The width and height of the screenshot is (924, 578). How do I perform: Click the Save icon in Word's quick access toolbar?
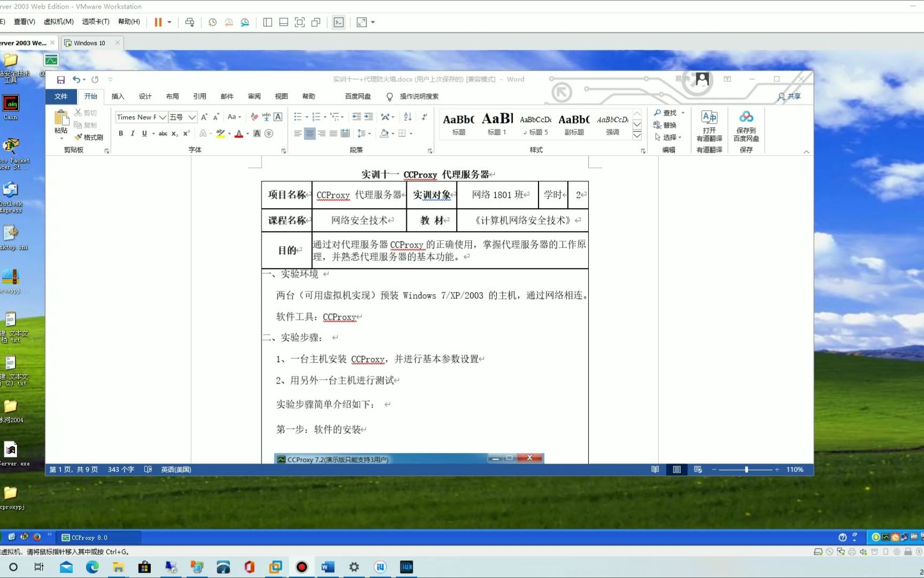pos(61,80)
